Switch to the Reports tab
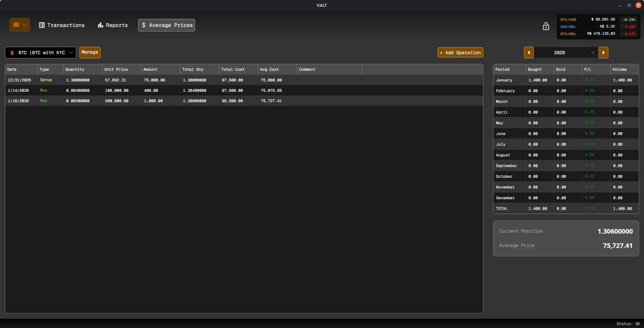 tap(113, 25)
